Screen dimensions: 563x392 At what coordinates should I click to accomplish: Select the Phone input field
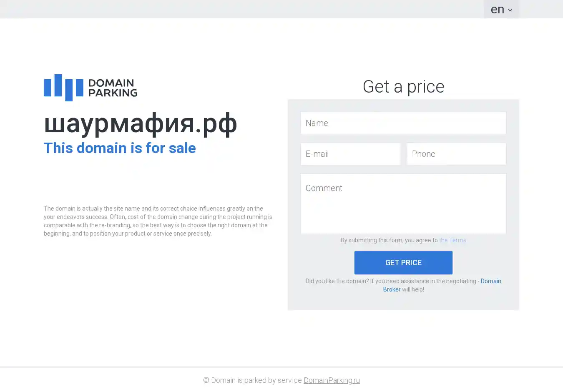pyautogui.click(x=456, y=154)
